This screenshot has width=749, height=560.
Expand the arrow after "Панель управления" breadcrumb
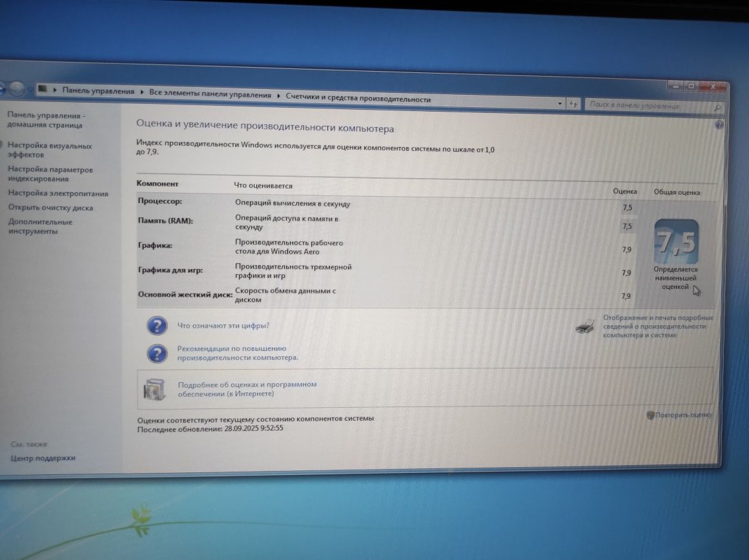pyautogui.click(x=142, y=92)
